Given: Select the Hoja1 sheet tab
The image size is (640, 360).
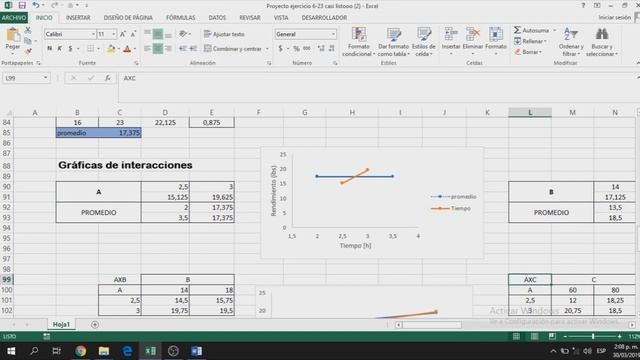Looking at the screenshot, I should click(61, 324).
